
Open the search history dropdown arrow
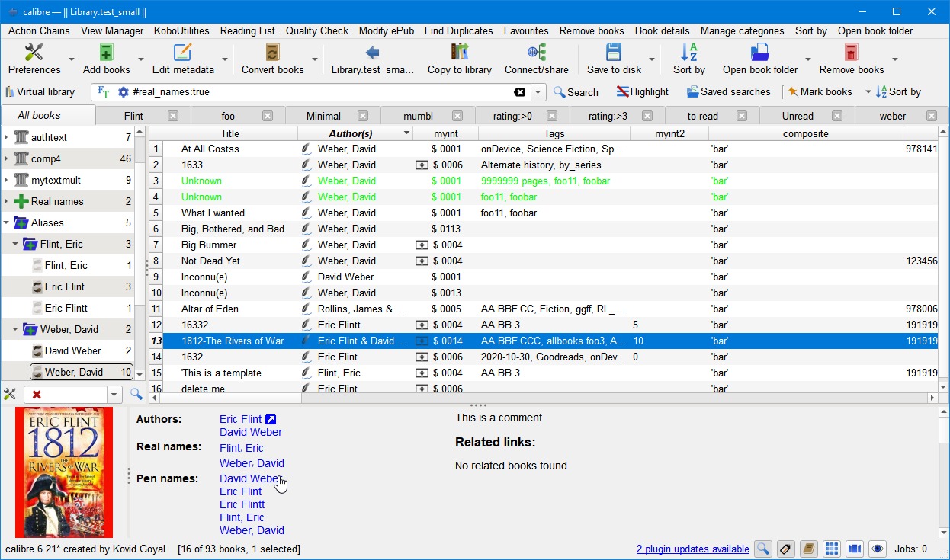coord(538,92)
